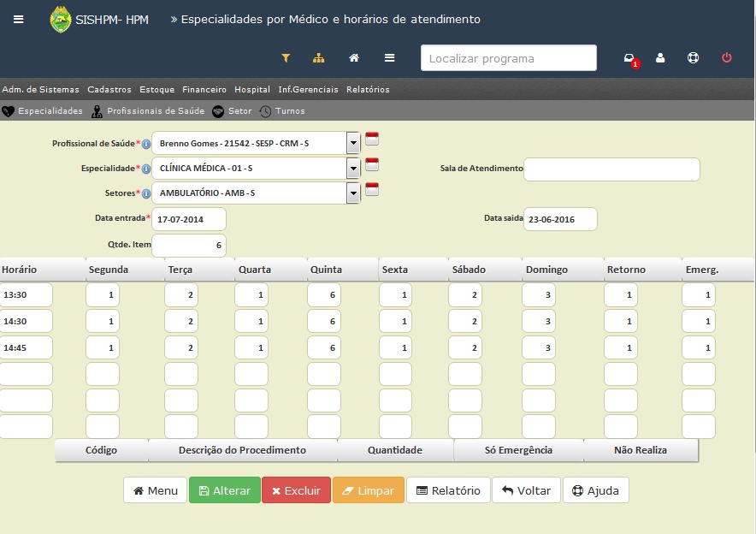756x534 pixels.
Task: Open the inbox notifications icon
Action: tap(629, 58)
